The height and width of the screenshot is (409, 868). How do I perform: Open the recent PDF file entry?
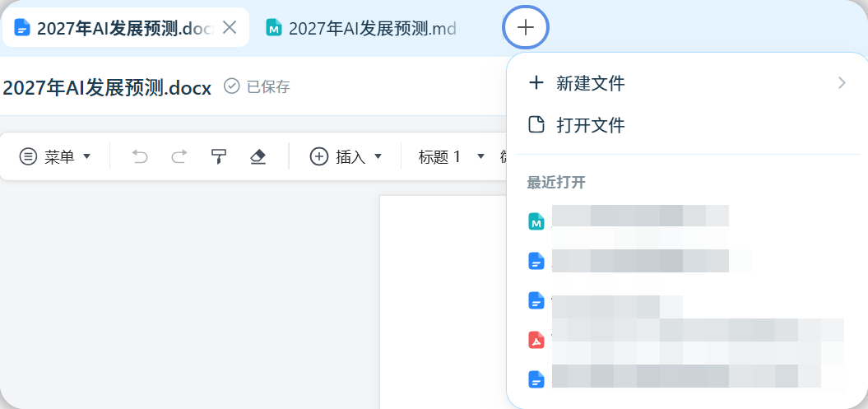pos(687,340)
